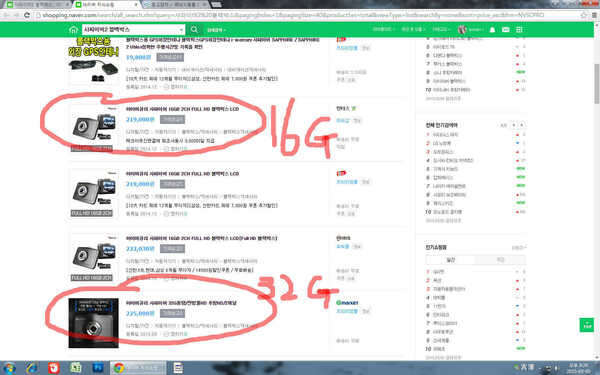The width and height of the screenshot is (600, 375).
Task: Click the 219,000 won price of circled 16G item
Action: pyautogui.click(x=140, y=120)
